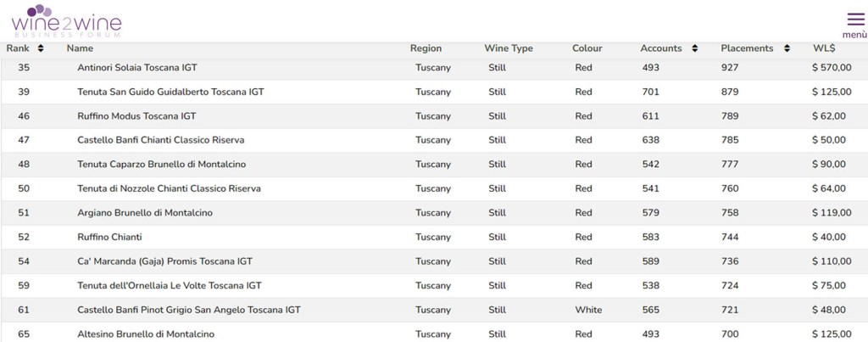
Task: Open Castello Banfi Pinot Grigio San Angelo
Action: click(188, 310)
